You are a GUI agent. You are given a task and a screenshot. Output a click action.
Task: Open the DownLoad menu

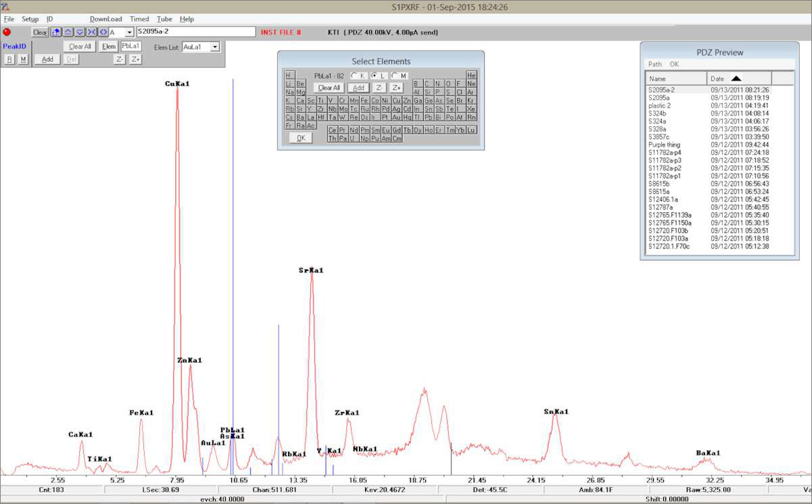pos(106,19)
